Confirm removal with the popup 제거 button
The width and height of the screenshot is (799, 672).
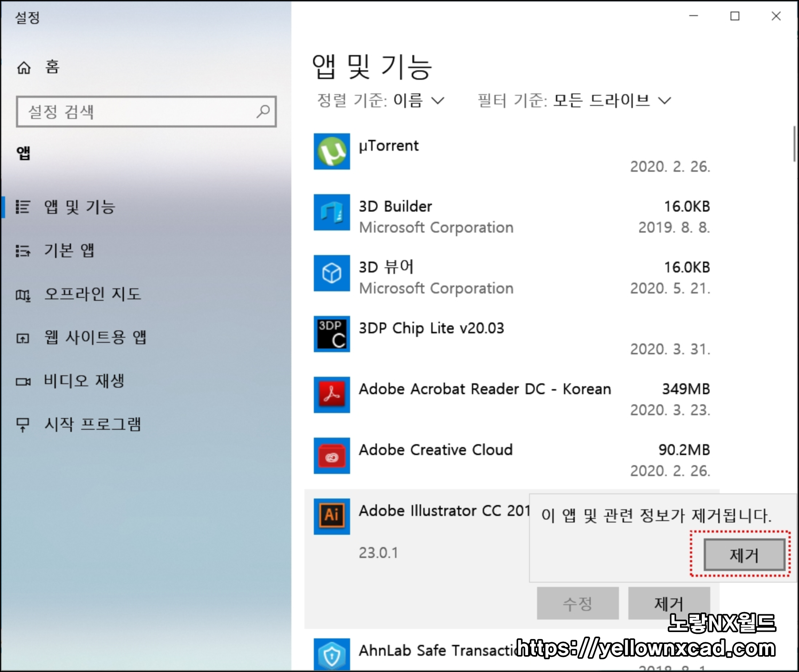coord(744,554)
